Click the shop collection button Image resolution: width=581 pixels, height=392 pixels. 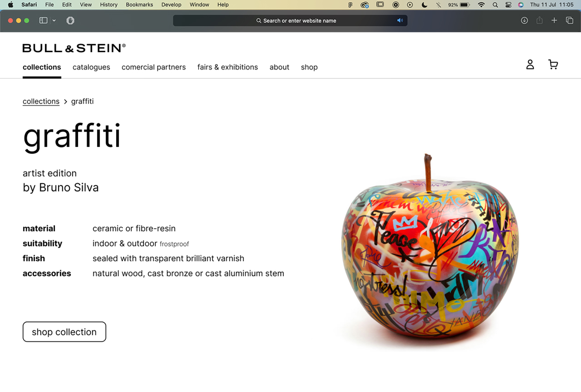pos(64,331)
